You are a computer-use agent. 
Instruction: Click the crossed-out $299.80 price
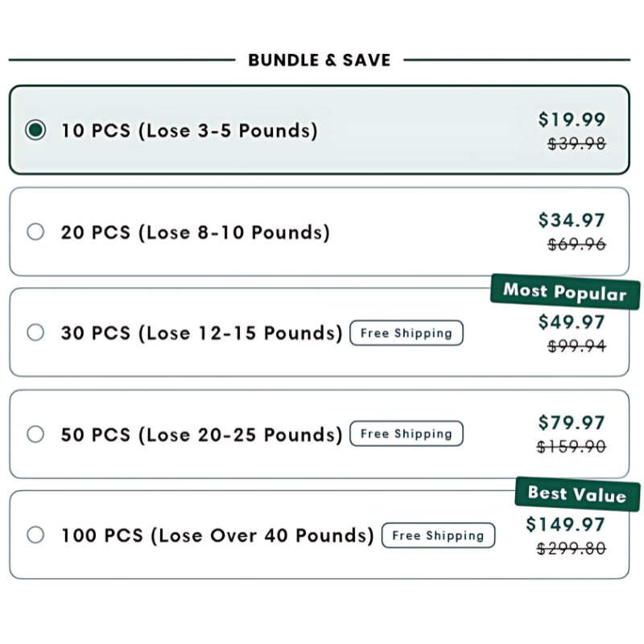coord(572,548)
